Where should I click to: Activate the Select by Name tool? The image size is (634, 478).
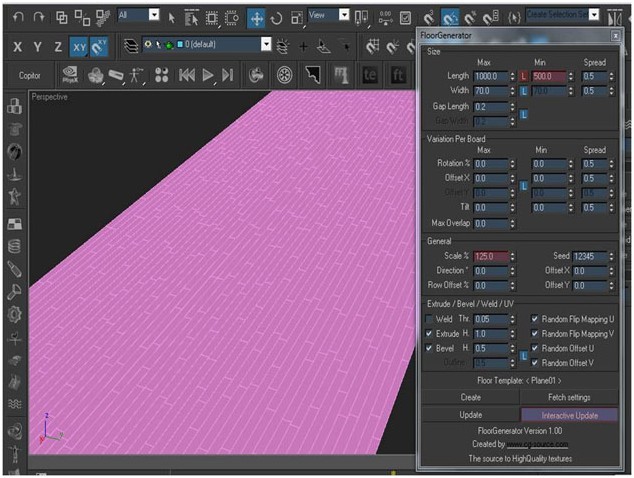coord(191,18)
